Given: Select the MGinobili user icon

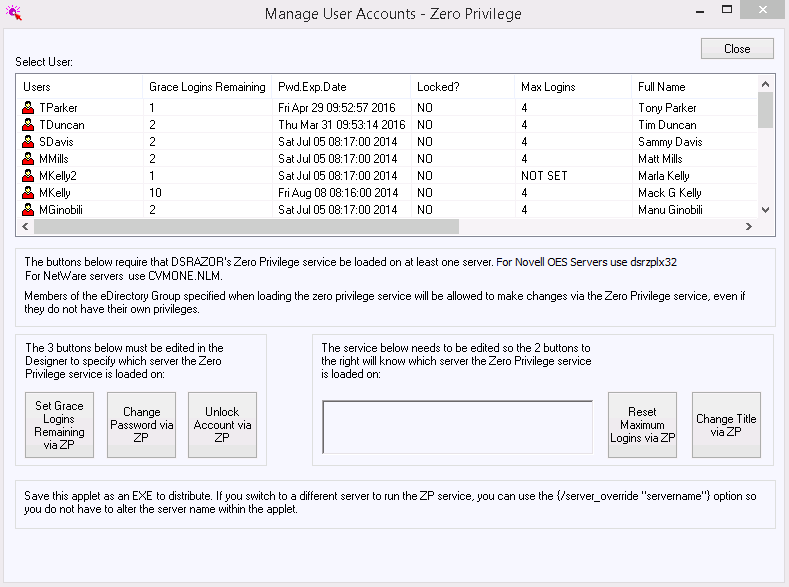Looking at the screenshot, I should pos(29,210).
